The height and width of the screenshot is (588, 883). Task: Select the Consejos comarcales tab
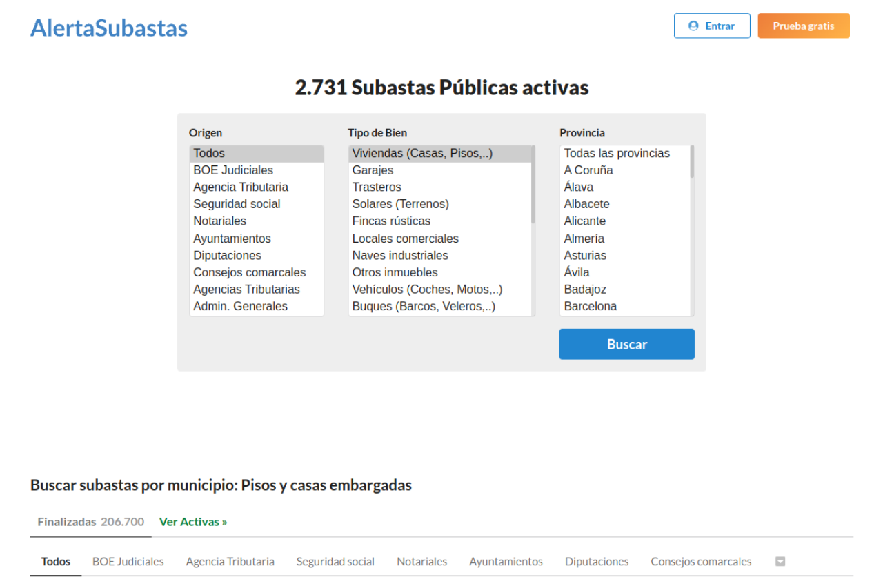(x=701, y=562)
